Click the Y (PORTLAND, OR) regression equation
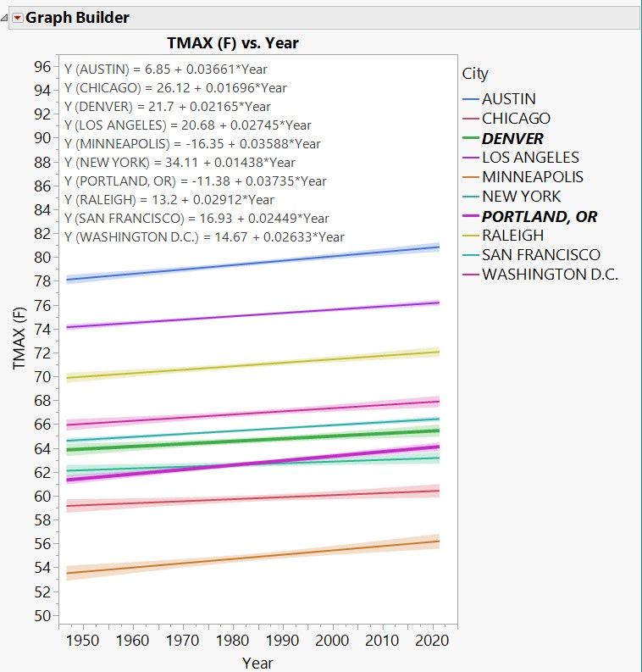This screenshot has height=672, width=642. coord(196,180)
